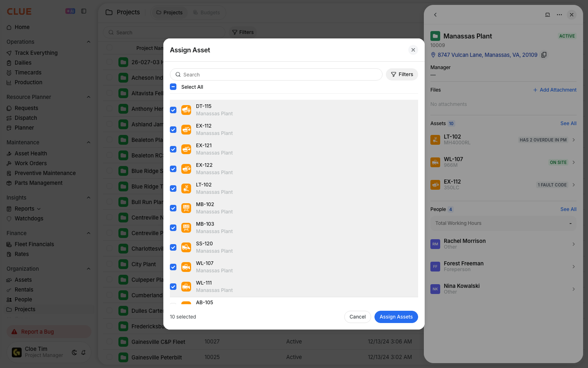Switch to the Budgets tab
The image size is (588, 368).
pyautogui.click(x=206, y=13)
